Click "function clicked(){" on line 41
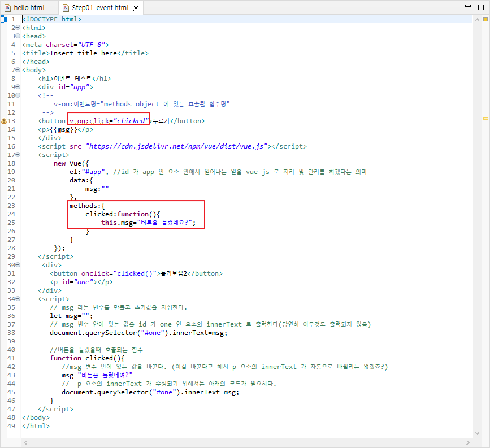This screenshot has height=448, width=490. 87,358
